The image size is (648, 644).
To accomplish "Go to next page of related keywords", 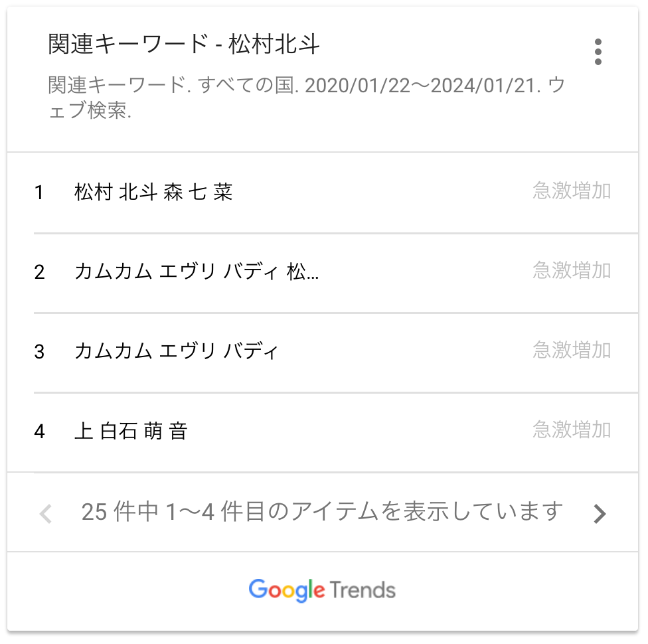I will 600,514.
